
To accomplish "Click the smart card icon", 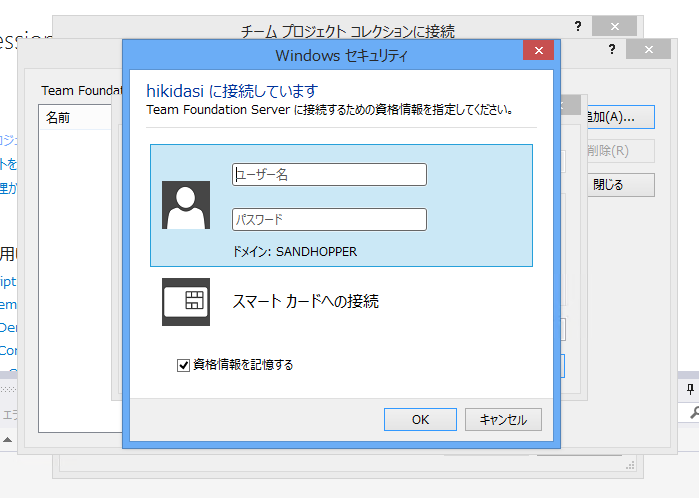I will coord(186,302).
